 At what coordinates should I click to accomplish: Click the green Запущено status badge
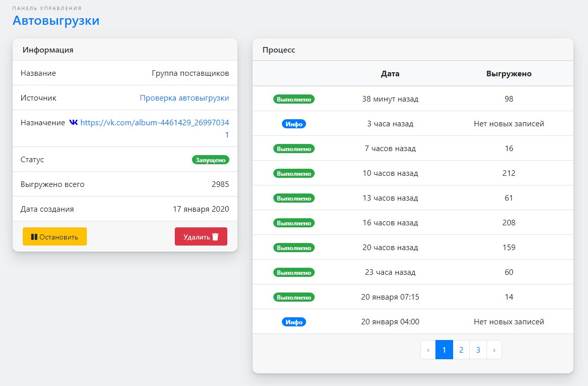[x=210, y=160]
